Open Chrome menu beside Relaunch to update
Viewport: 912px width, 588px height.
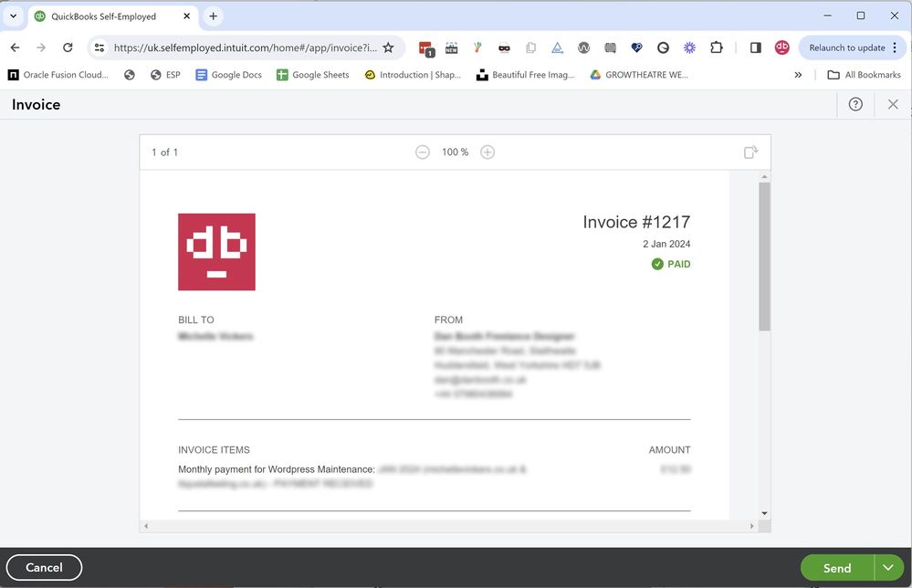click(x=896, y=47)
